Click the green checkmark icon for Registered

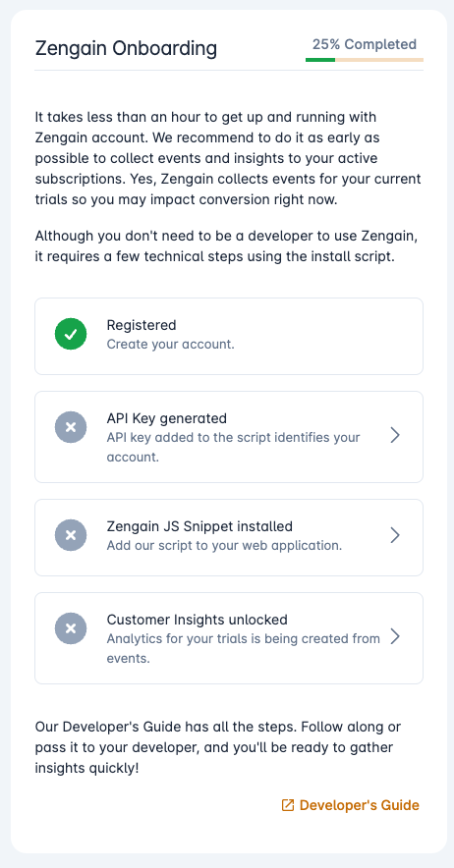pos(71,334)
